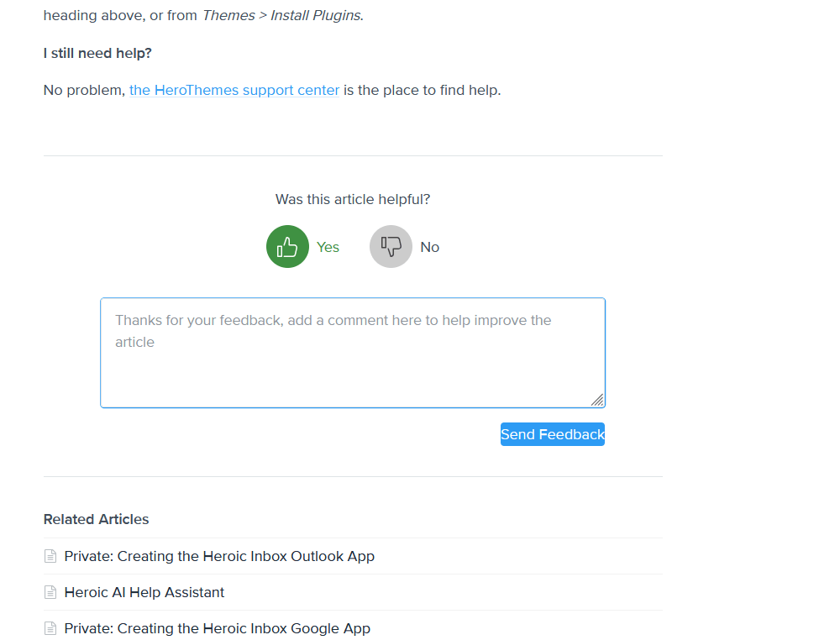Click document icon beside Heroic AI Help Assistant
This screenshot has height=640, width=840.
tap(50, 592)
